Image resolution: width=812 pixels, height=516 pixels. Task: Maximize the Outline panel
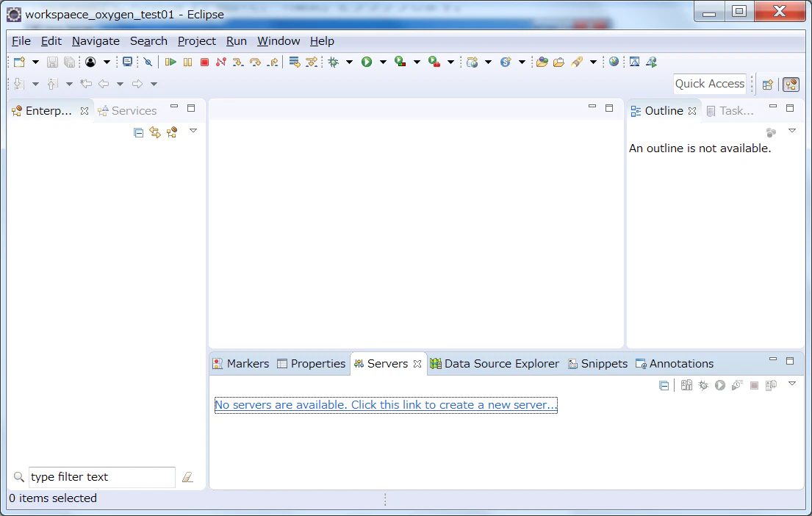tap(790, 108)
